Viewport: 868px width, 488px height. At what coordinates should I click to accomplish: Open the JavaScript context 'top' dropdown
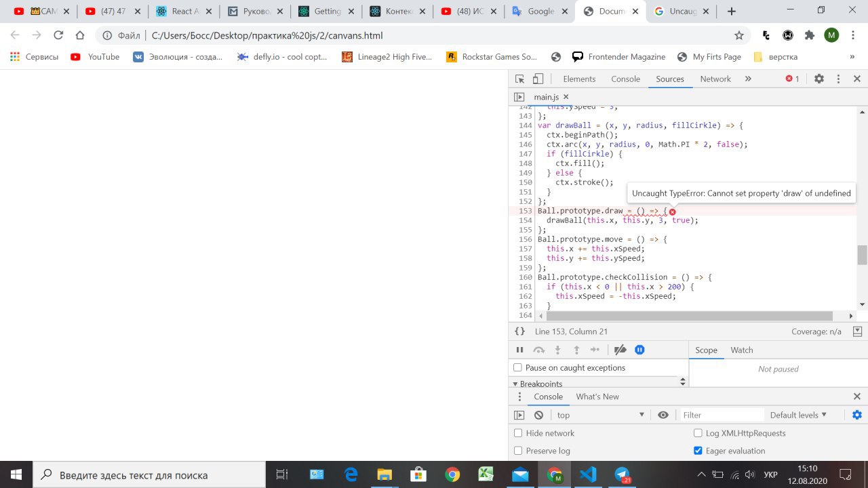coord(601,415)
